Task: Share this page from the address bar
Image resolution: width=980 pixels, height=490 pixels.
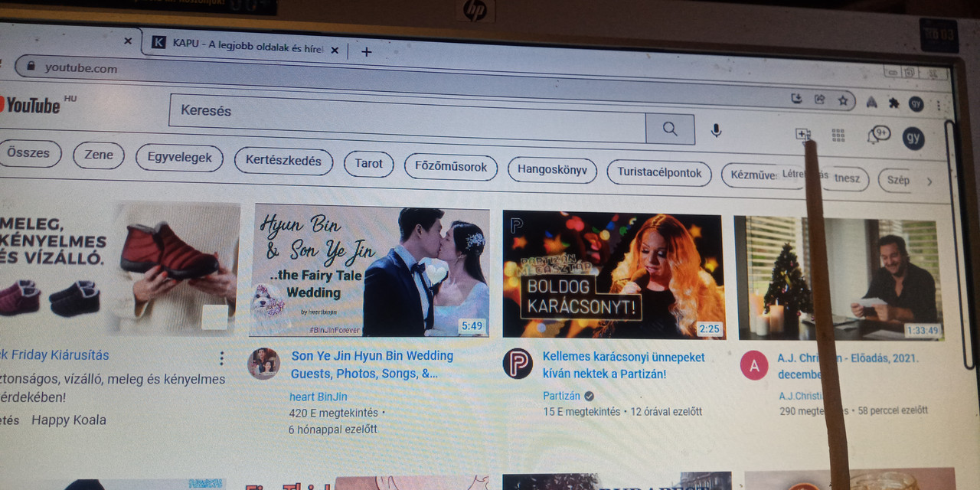Action: (819, 99)
